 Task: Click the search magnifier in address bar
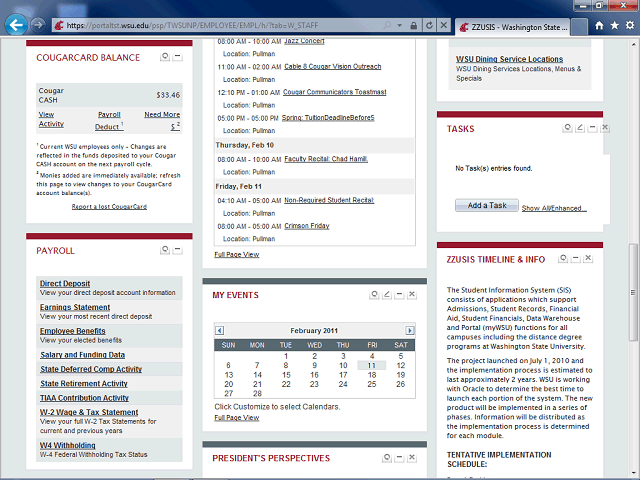click(387, 25)
